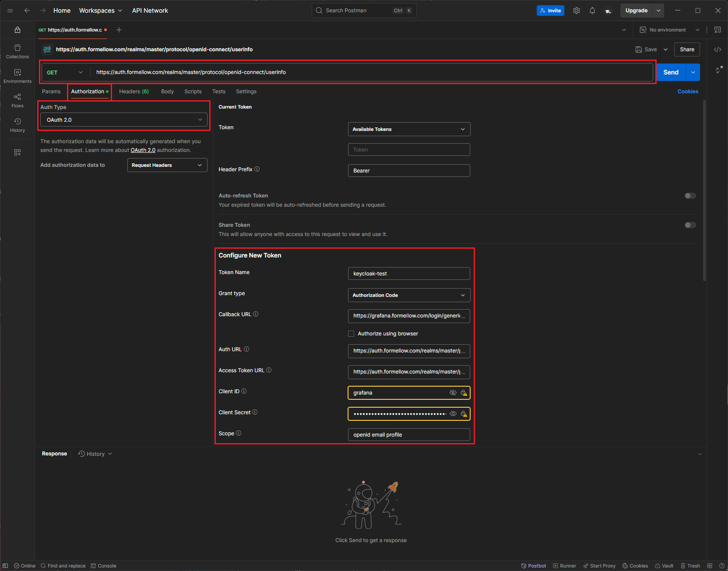Image resolution: width=728 pixels, height=571 pixels.
Task: Show info for Scope
Action: [239, 433]
